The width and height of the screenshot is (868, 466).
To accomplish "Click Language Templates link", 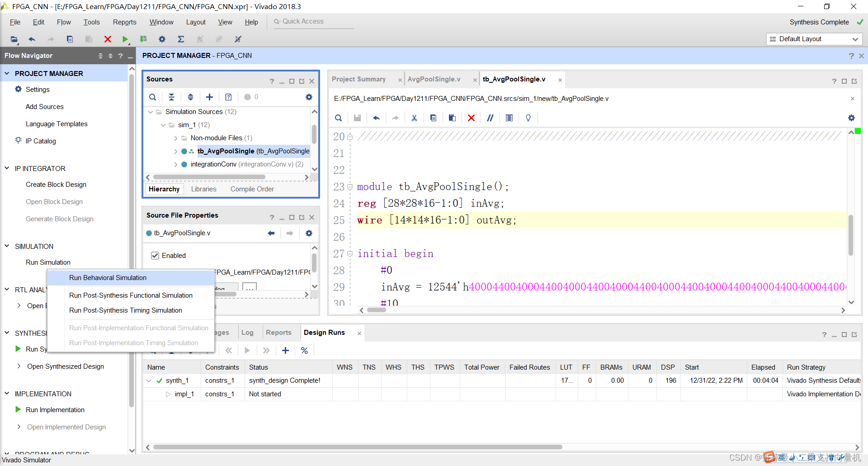I will click(x=57, y=124).
